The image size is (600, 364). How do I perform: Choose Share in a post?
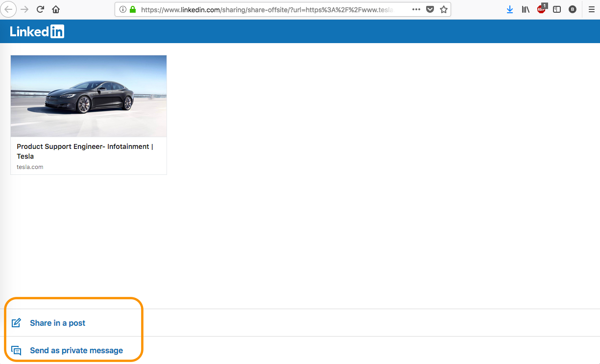[x=58, y=323]
